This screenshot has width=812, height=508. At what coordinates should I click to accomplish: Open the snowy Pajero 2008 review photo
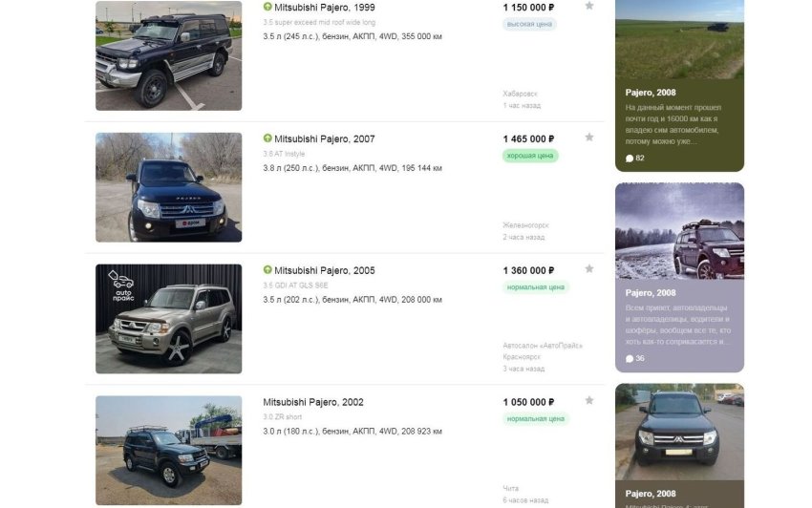[679, 230]
